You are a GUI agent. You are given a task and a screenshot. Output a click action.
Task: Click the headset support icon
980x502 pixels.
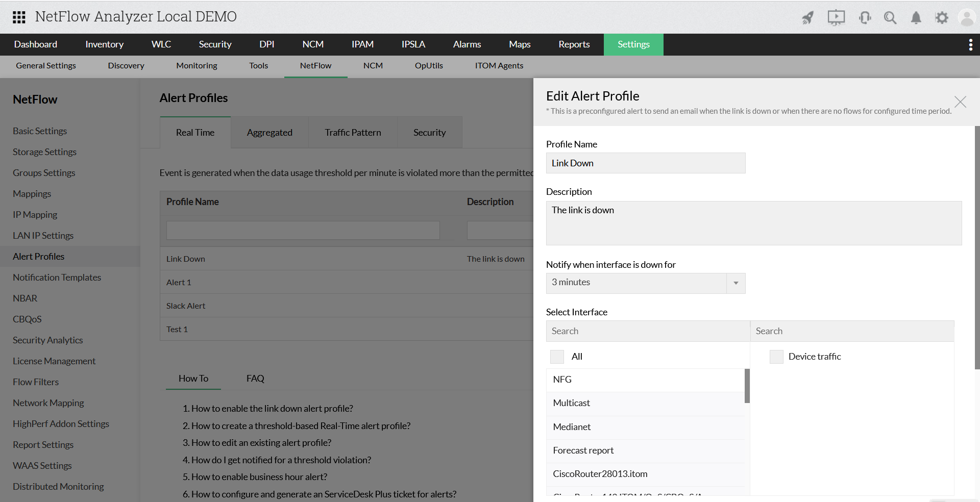pyautogui.click(x=865, y=18)
